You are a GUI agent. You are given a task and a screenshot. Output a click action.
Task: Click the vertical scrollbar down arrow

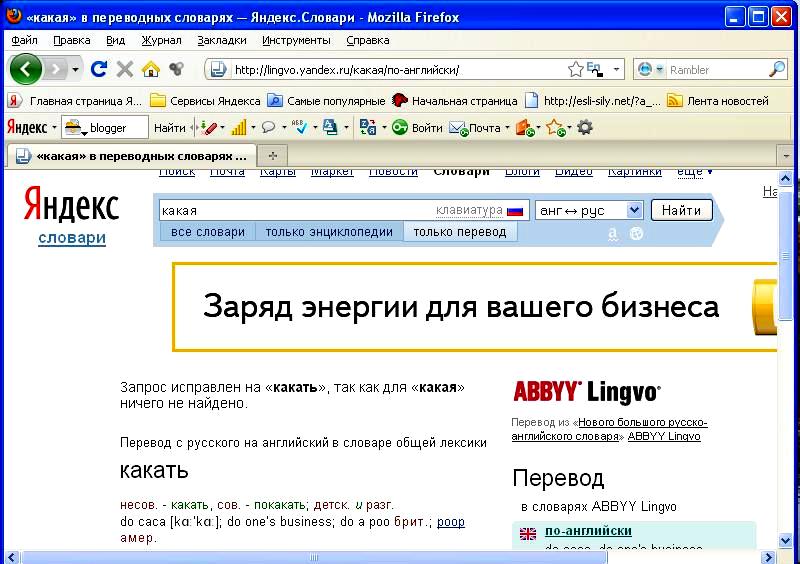(x=785, y=541)
